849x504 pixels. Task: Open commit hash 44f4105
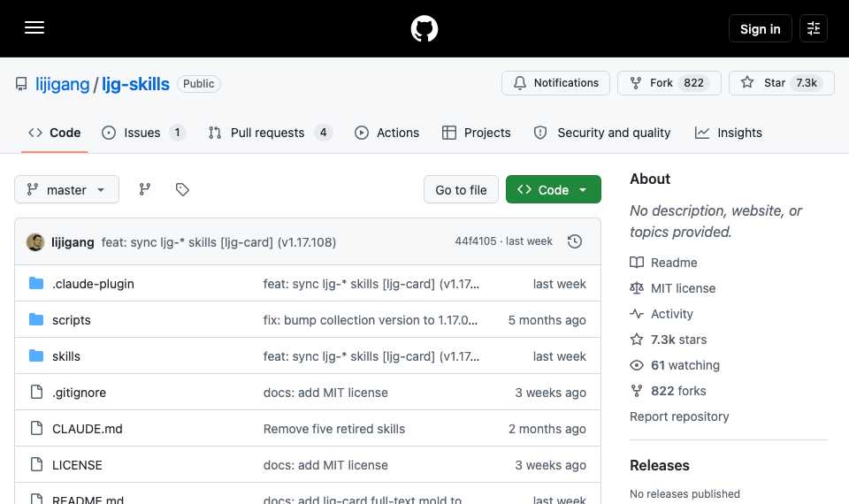pos(476,241)
